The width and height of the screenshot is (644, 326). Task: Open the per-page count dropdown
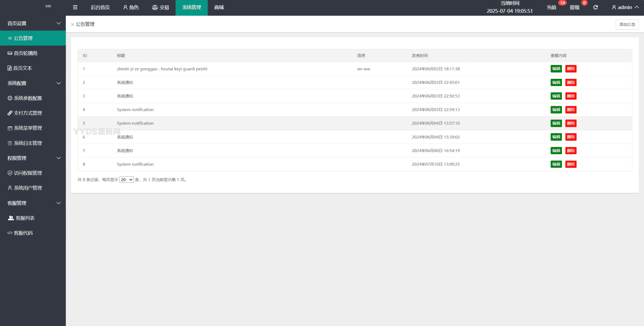[126, 180]
